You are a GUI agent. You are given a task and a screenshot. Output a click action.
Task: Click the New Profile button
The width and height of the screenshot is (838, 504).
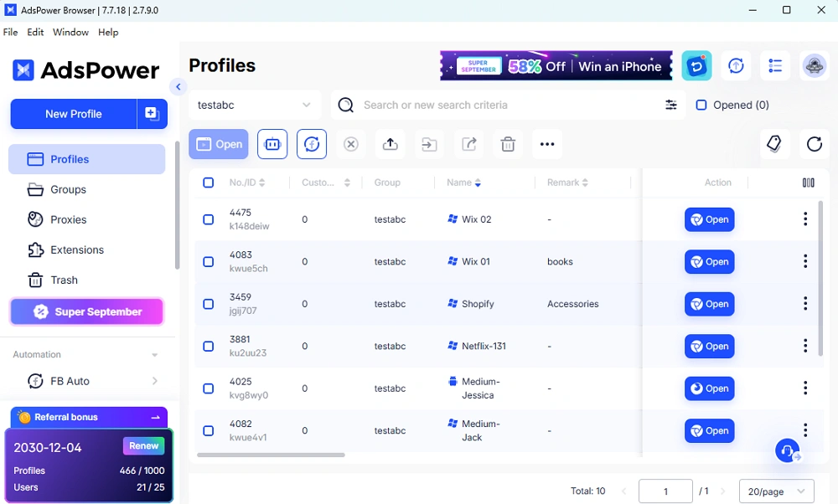[74, 114]
